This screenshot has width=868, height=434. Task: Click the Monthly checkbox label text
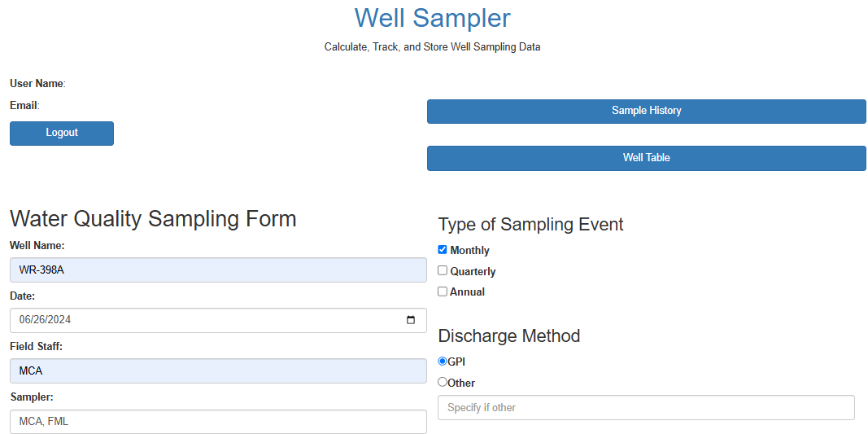[470, 251]
